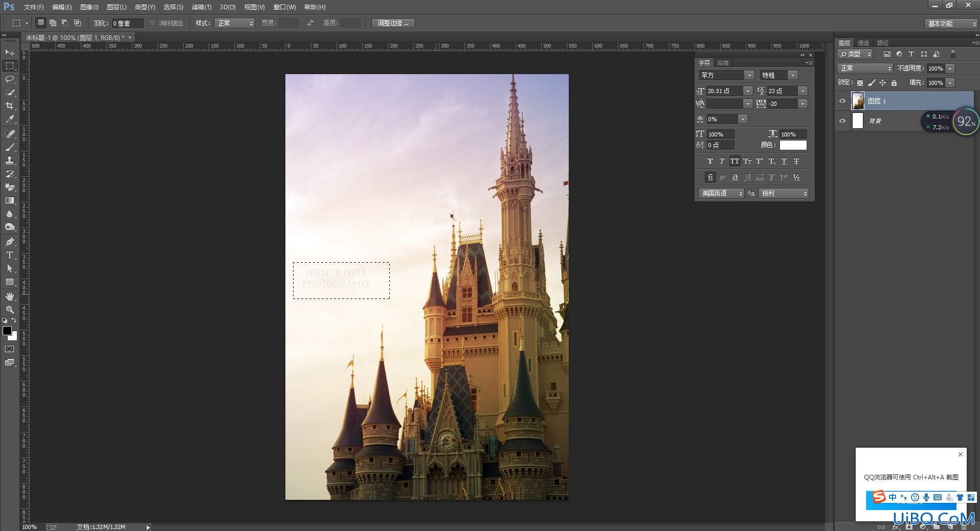Select the Blur tool
The width and height of the screenshot is (980, 531).
tap(10, 214)
